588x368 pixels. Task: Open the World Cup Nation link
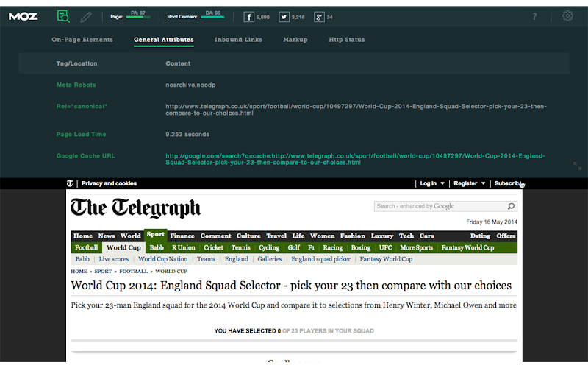pyautogui.click(x=162, y=259)
